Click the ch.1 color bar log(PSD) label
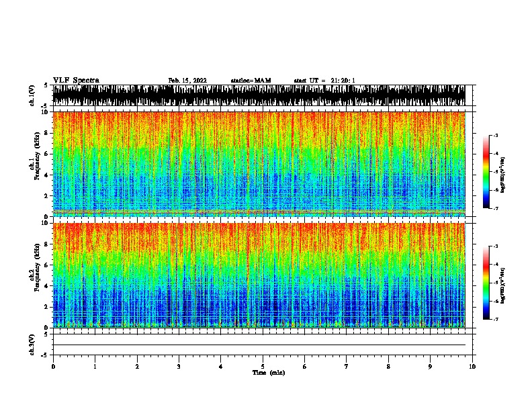The image size is (532, 411). pyautogui.click(x=502, y=175)
